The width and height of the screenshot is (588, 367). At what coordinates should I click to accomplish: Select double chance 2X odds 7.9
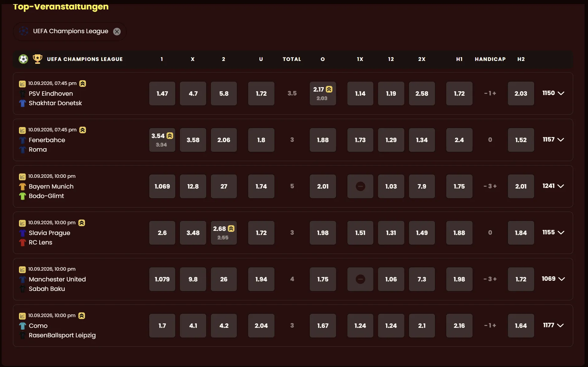(422, 186)
